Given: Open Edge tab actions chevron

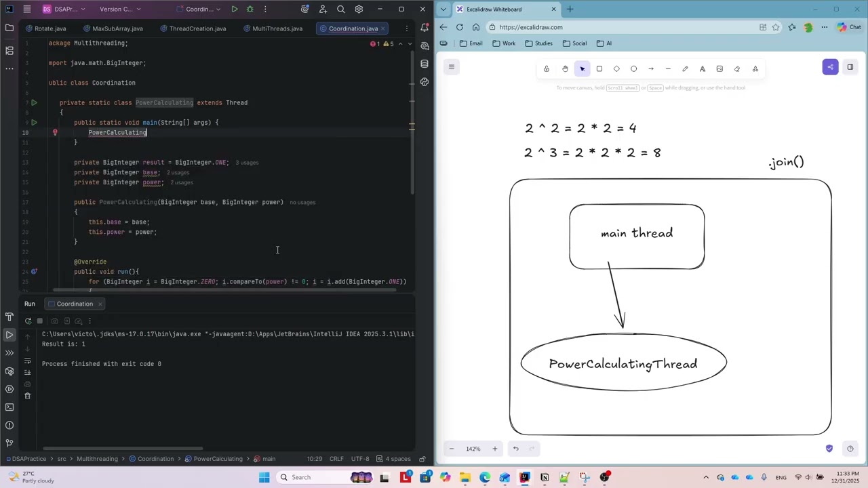Looking at the screenshot, I should coord(443,9).
